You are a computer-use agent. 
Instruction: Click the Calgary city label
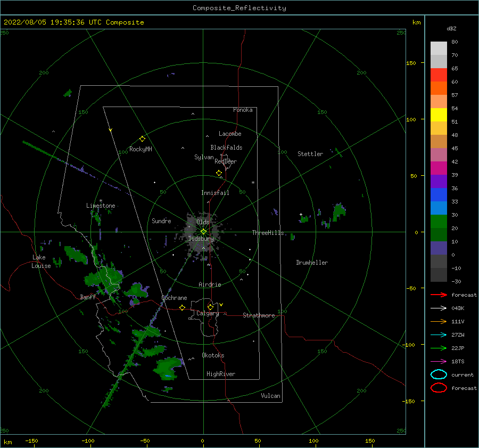tap(208, 313)
